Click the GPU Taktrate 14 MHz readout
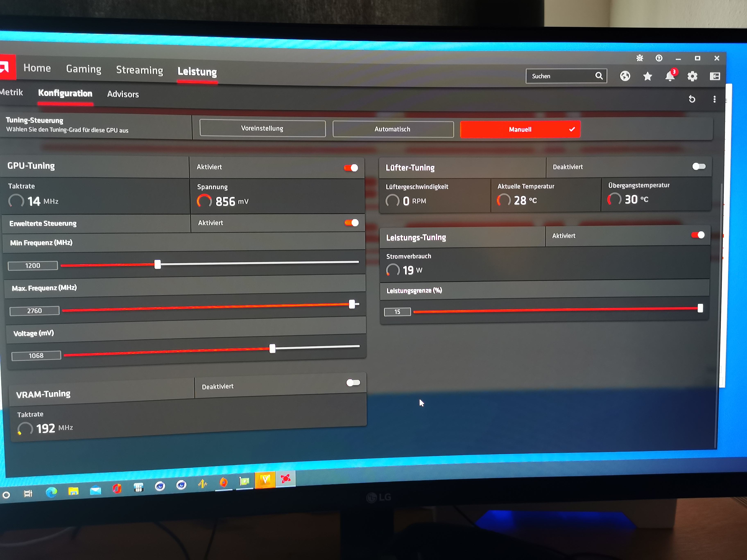Image resolution: width=747 pixels, height=560 pixels. pyautogui.click(x=33, y=201)
